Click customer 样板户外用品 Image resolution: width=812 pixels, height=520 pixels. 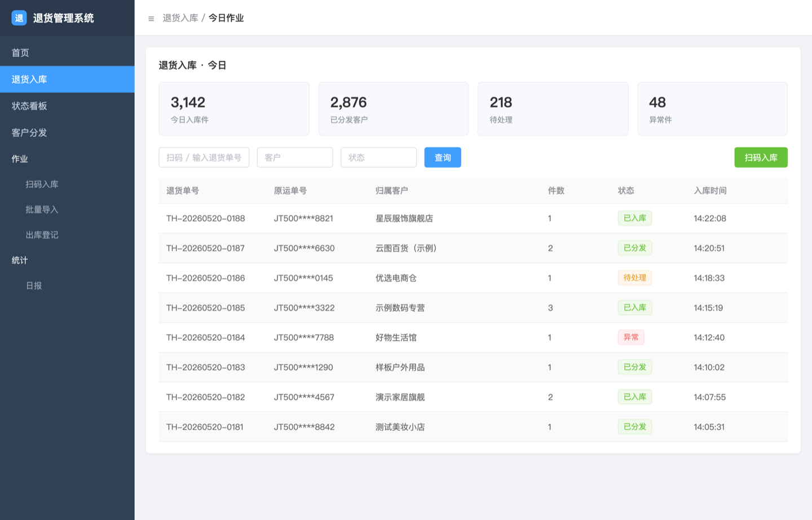[x=400, y=367]
